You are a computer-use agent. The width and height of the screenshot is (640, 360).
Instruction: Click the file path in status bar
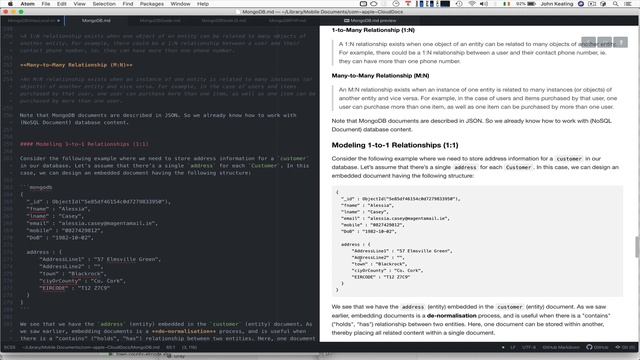(91, 347)
